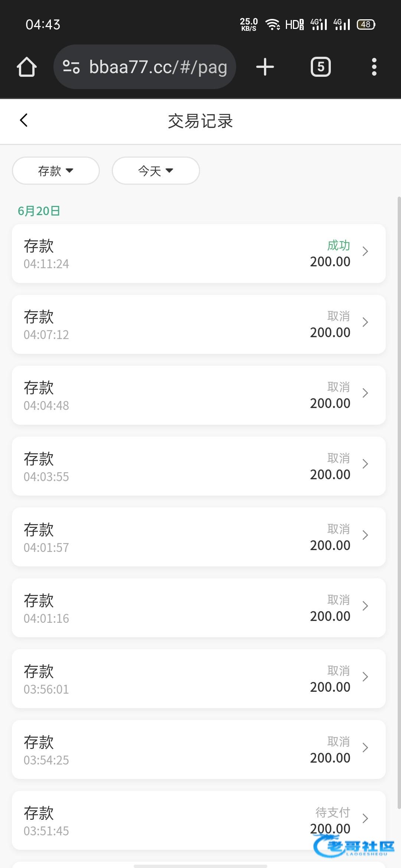Tap the 03:56:01 deposit transaction row
This screenshot has width=401, height=868.
(x=186, y=679)
